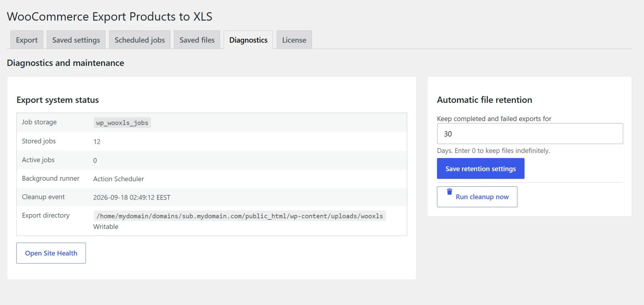Click the Cleanup event timestamp value
This screenshot has width=644, height=305.
tap(132, 197)
